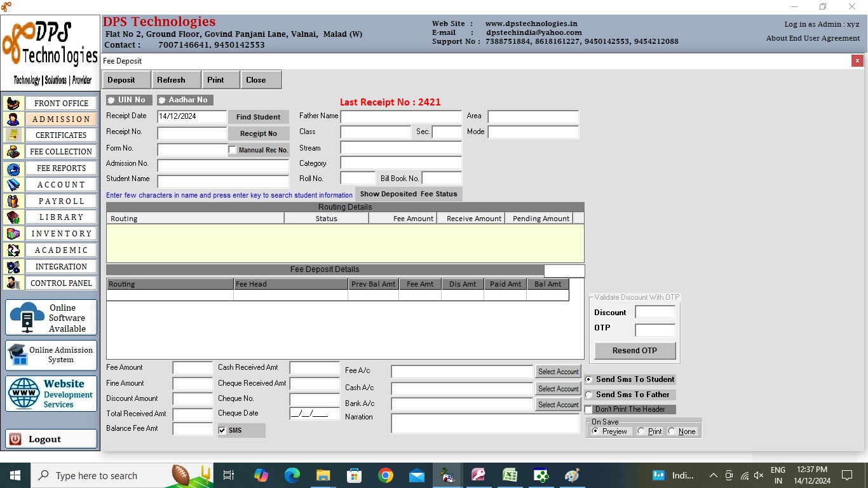The width and height of the screenshot is (868, 488).
Task: Click the Print toolbar button
Action: [220, 80]
